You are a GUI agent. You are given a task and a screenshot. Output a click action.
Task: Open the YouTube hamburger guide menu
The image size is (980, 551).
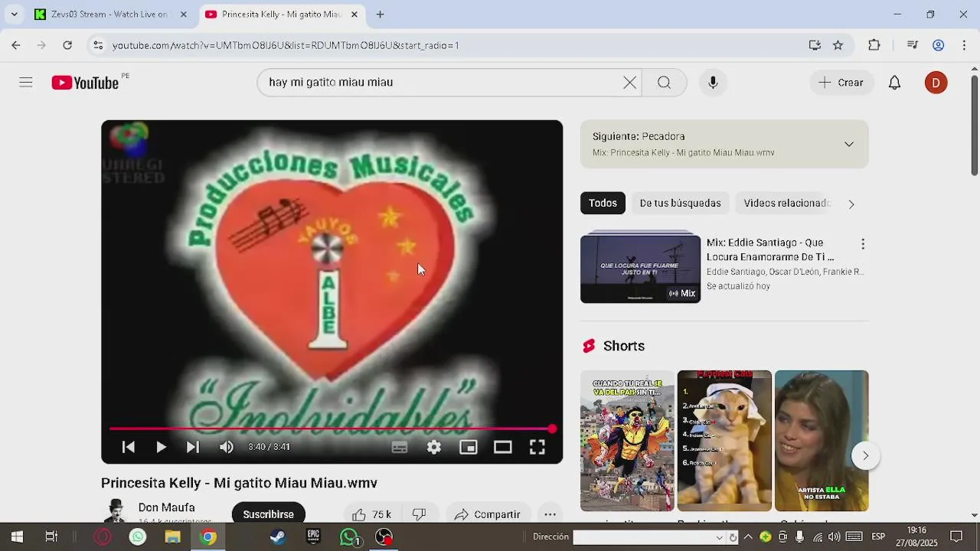tap(26, 83)
